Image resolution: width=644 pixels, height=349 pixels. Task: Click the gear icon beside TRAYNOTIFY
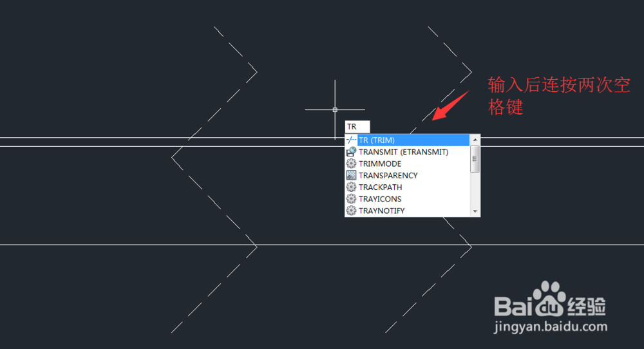coord(351,211)
